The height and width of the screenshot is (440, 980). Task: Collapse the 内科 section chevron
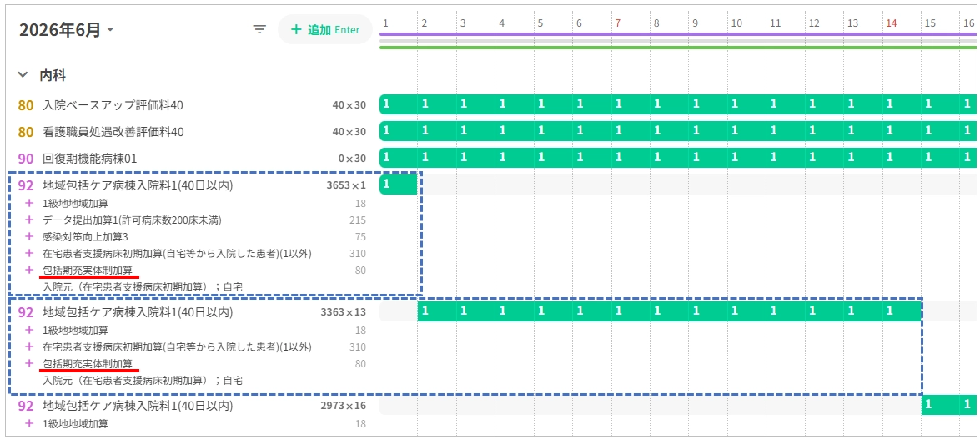(x=23, y=75)
